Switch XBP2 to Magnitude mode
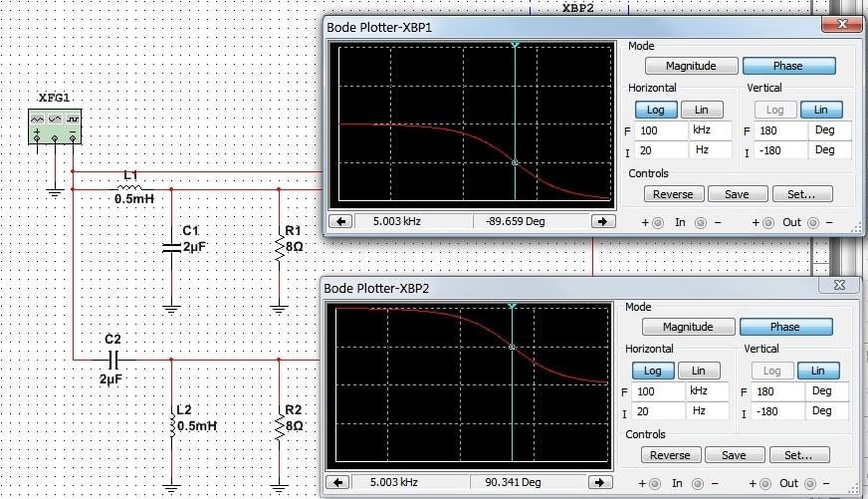 click(x=688, y=327)
